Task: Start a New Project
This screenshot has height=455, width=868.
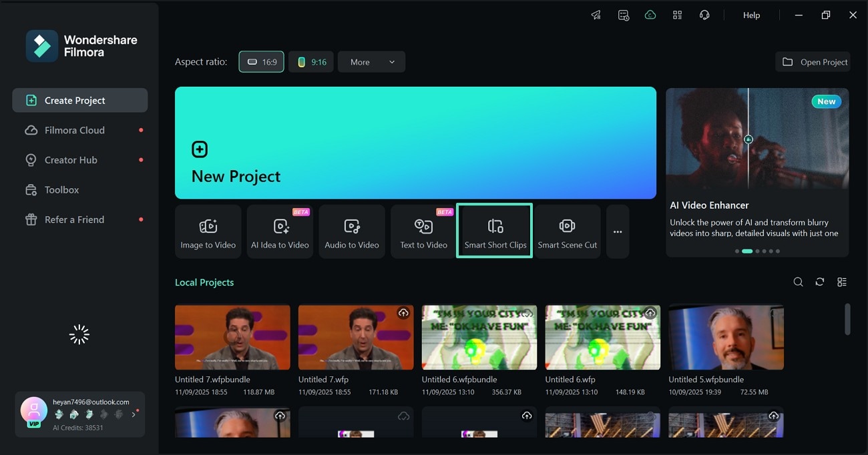Action: pyautogui.click(x=415, y=143)
